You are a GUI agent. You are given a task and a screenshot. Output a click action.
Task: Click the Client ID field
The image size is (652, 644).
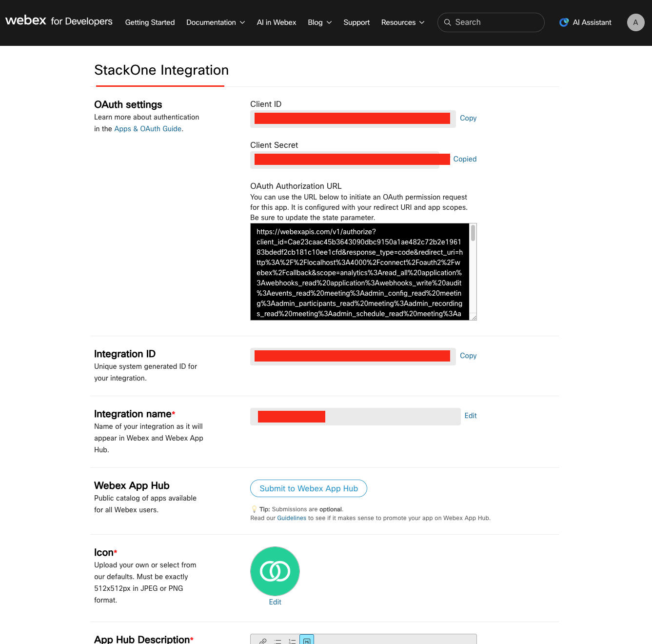coord(353,119)
